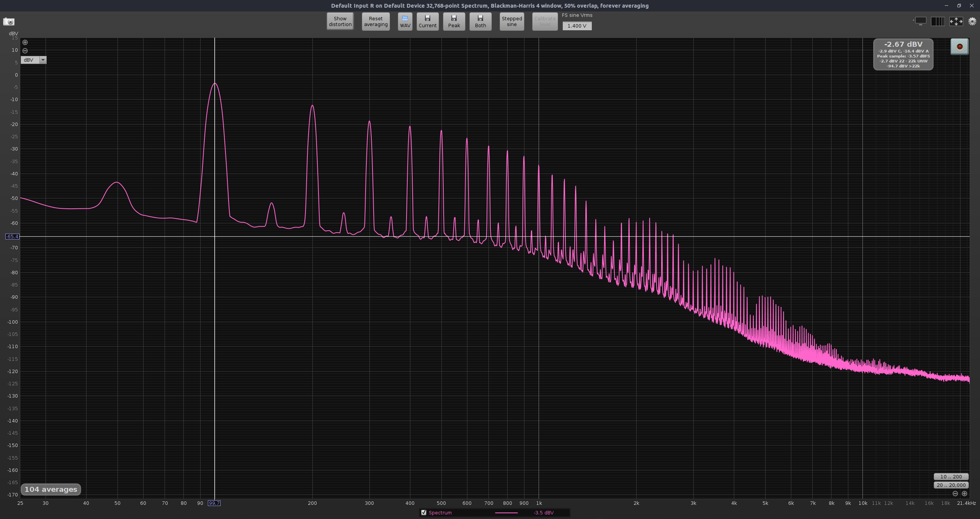980x519 pixels.
Task: Save Both current and peak traces
Action: (x=480, y=21)
